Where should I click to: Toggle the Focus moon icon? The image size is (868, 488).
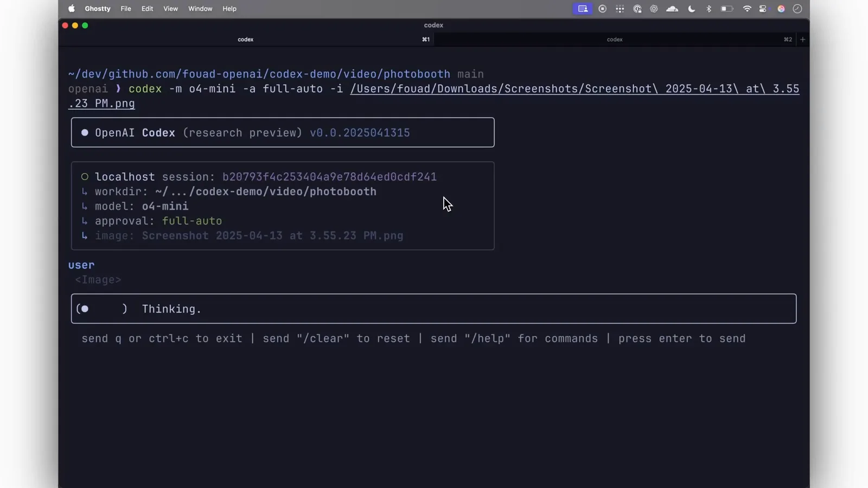[691, 9]
